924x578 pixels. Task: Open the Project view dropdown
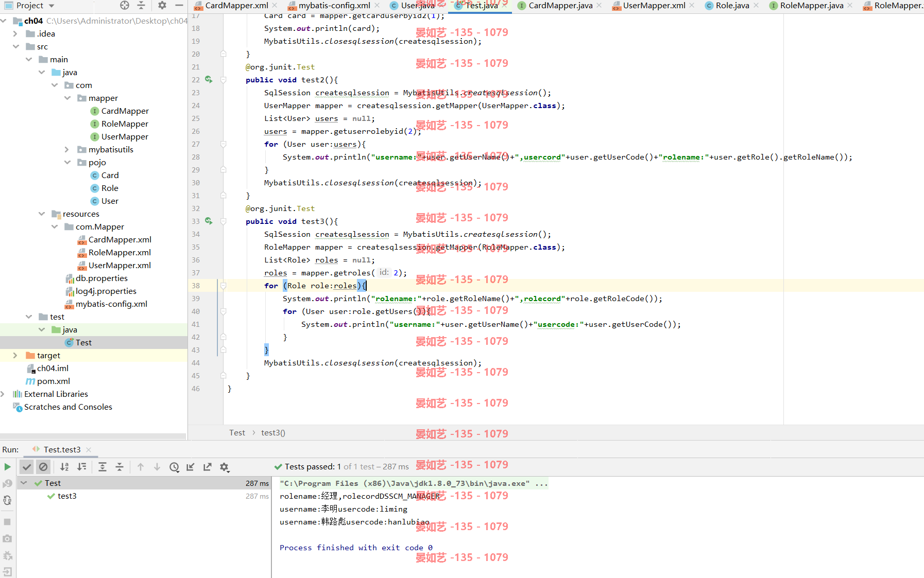point(52,6)
